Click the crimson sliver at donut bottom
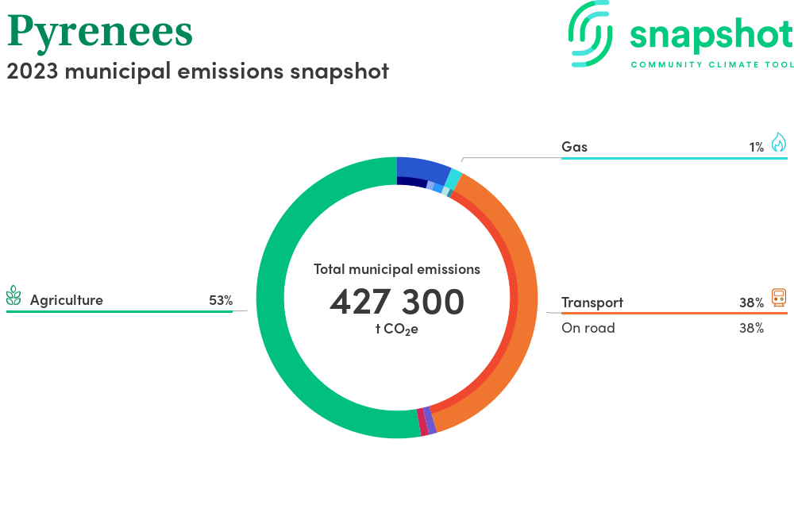The image size is (794, 532). pos(423,422)
